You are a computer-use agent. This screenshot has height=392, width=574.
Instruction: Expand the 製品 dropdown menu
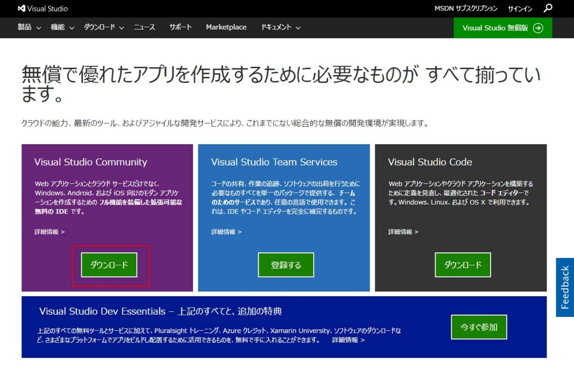tap(29, 27)
